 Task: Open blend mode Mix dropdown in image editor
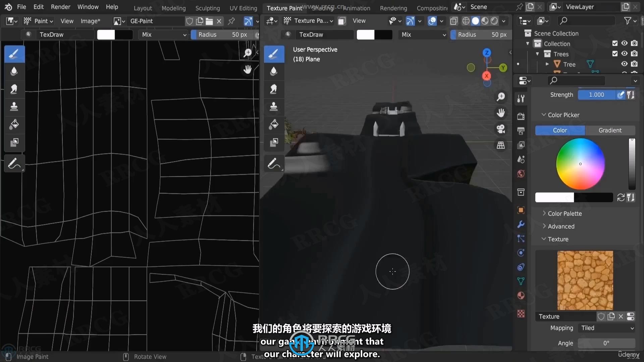pyautogui.click(x=163, y=35)
